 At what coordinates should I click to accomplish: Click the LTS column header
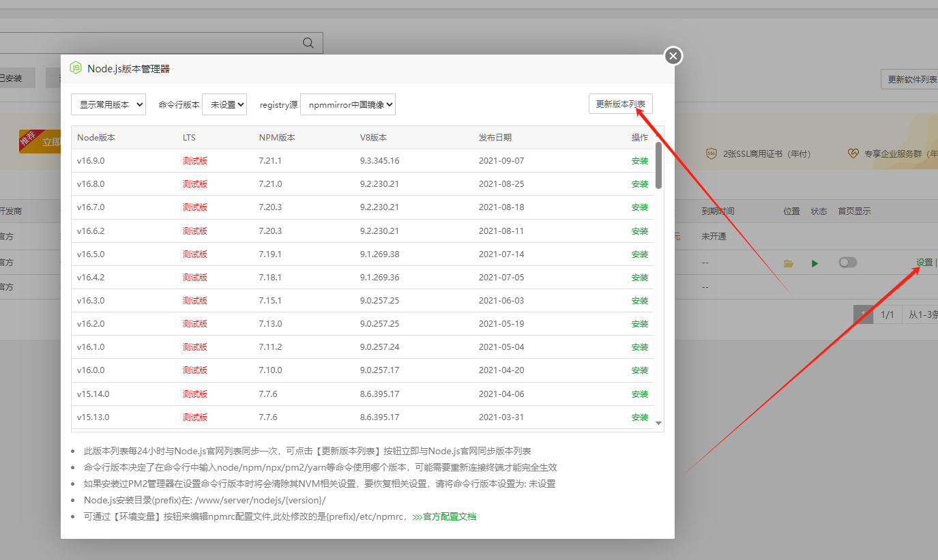[x=189, y=138]
